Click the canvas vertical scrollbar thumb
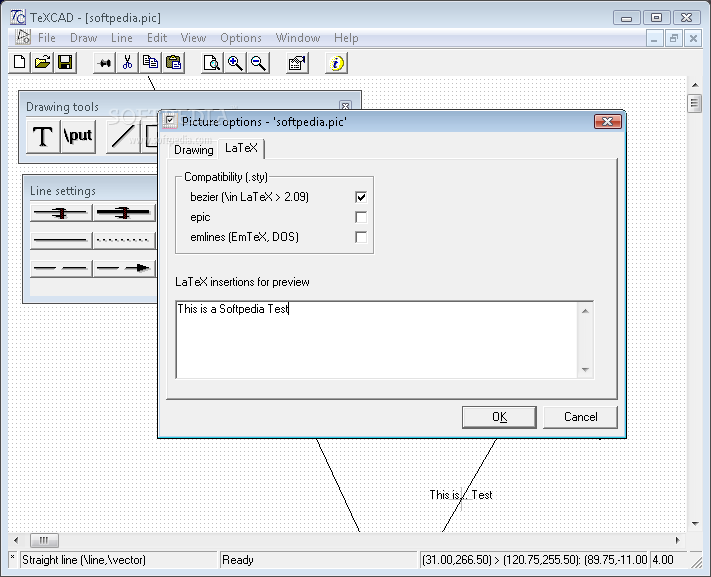Image resolution: width=711 pixels, height=577 pixels. 694,103
